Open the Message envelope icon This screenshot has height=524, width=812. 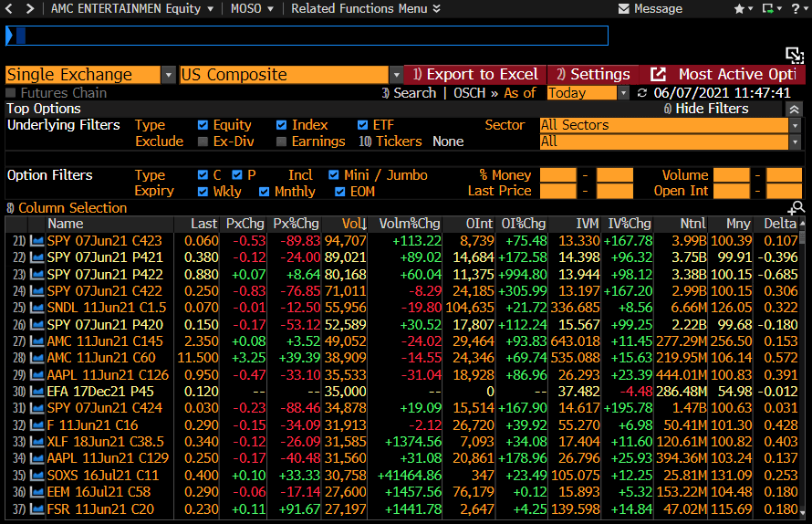click(x=623, y=9)
